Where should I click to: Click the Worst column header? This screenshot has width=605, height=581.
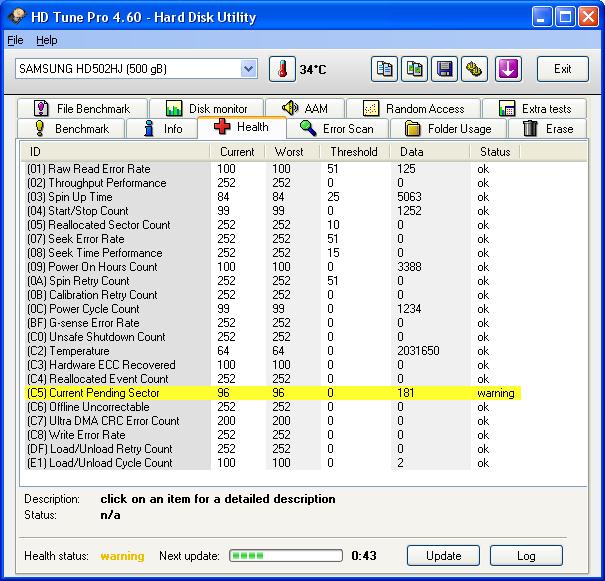coord(292,152)
